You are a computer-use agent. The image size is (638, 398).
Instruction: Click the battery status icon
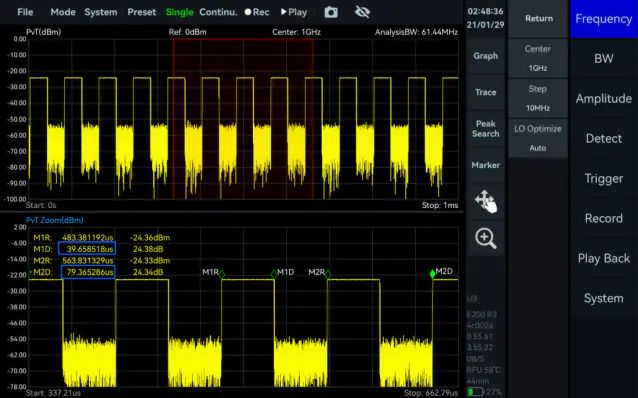(475, 392)
